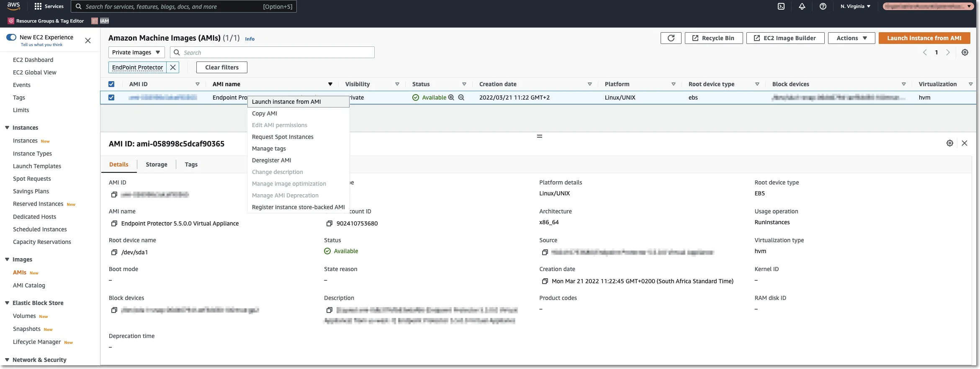980x369 pixels.
Task: Open table preferences gear icon
Action: click(x=965, y=52)
